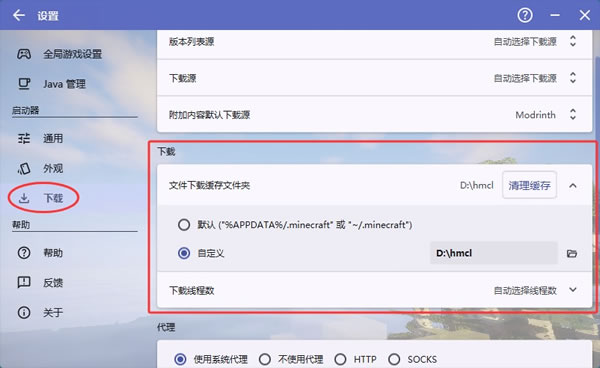The image size is (600, 368).
Task: Click the info icon beside 关于
Action: pos(24,313)
